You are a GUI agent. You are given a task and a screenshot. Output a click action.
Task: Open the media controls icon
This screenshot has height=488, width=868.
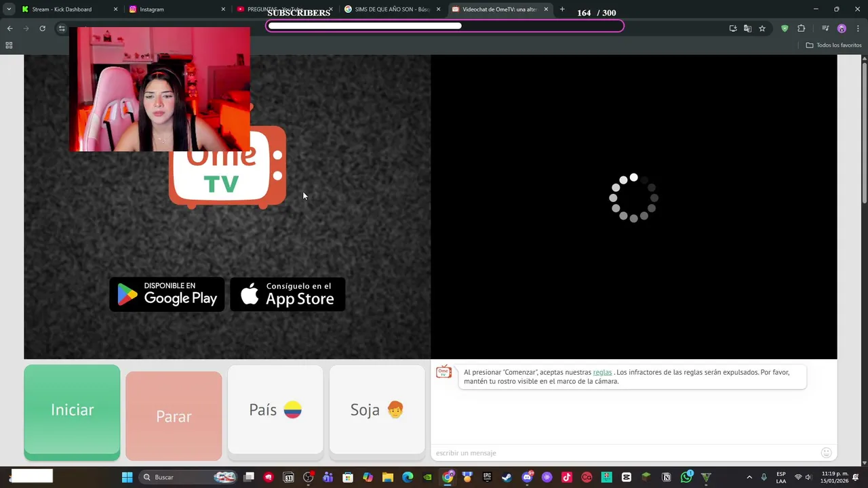[x=825, y=28]
